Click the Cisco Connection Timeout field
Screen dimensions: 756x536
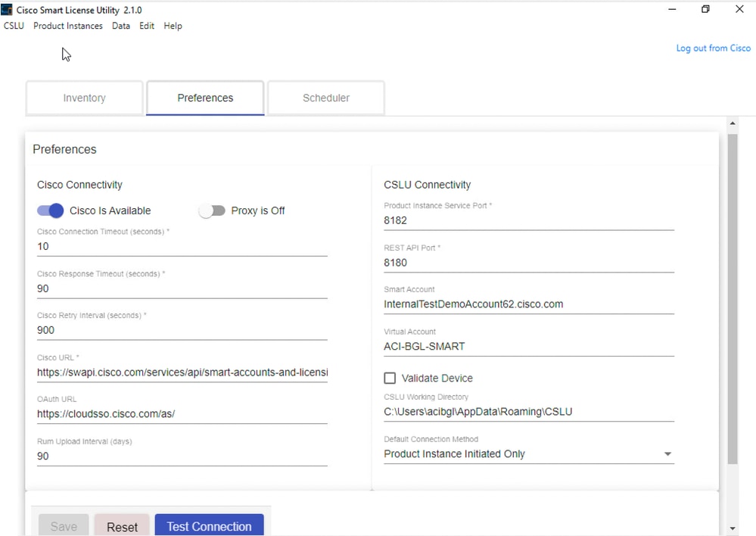[182, 247]
